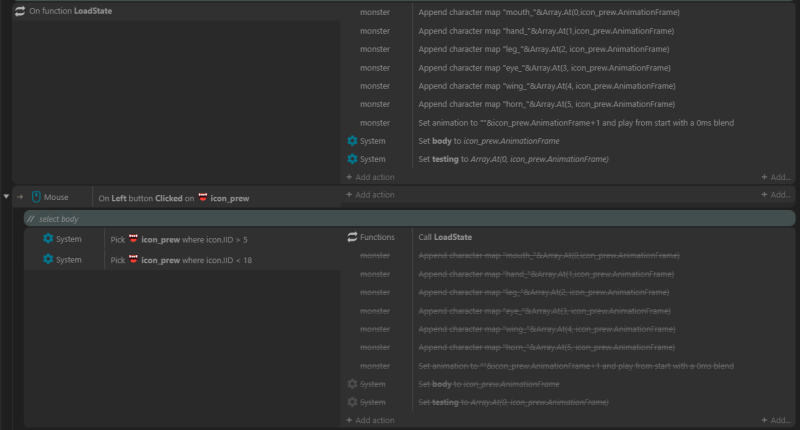Click Add... link beside Mouse click event

click(776, 195)
